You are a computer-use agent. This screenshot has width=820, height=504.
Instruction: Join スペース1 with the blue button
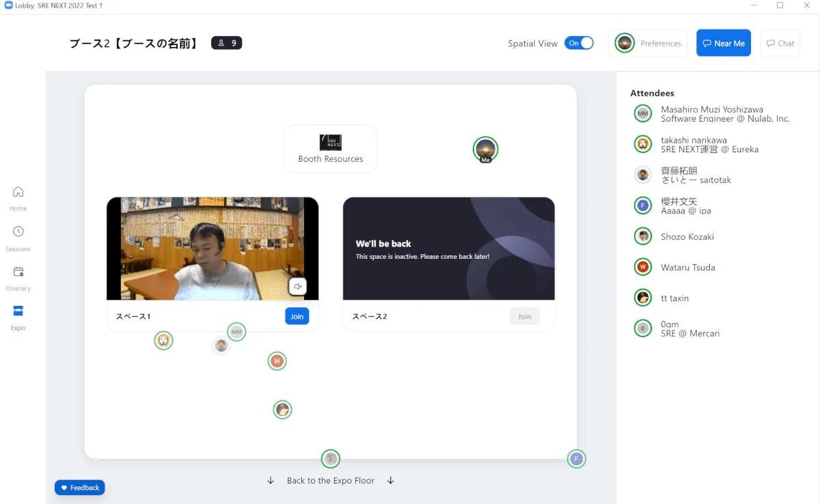[x=297, y=316]
